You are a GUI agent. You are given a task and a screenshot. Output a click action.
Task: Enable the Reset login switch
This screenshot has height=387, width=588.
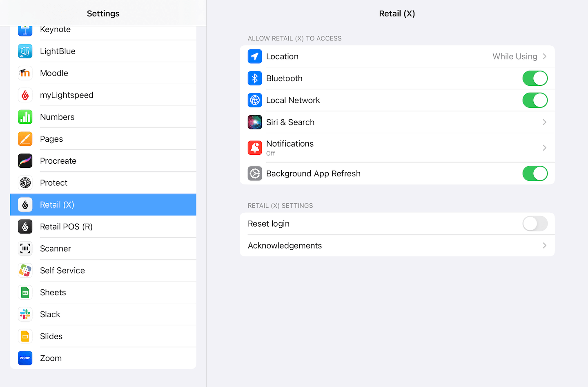[x=535, y=224]
